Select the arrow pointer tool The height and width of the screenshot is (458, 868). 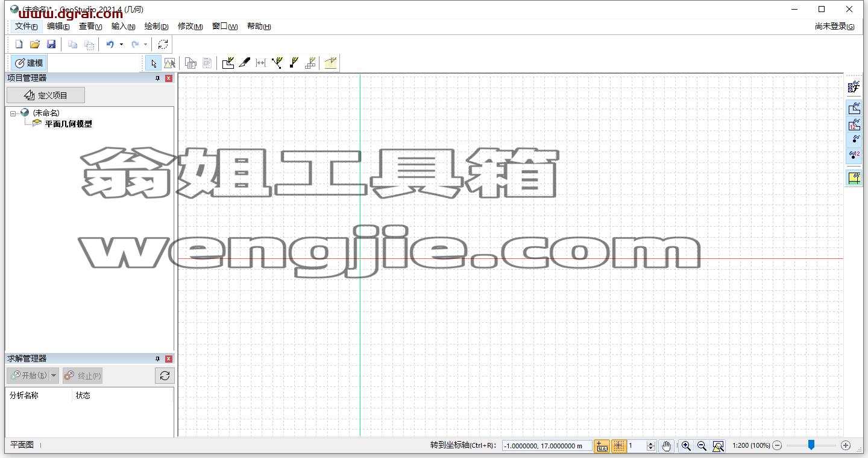(x=153, y=63)
